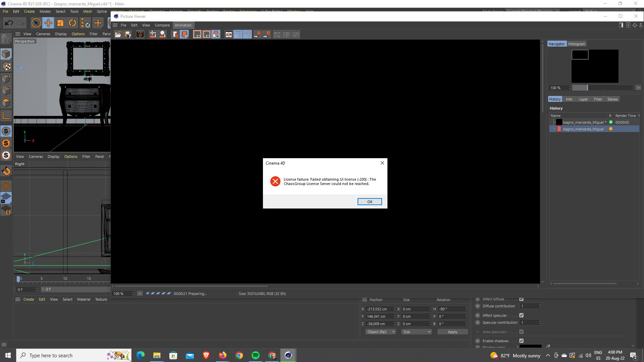Open the Material menu in material manager
This screenshot has height=362, width=644.
pyautogui.click(x=84, y=299)
